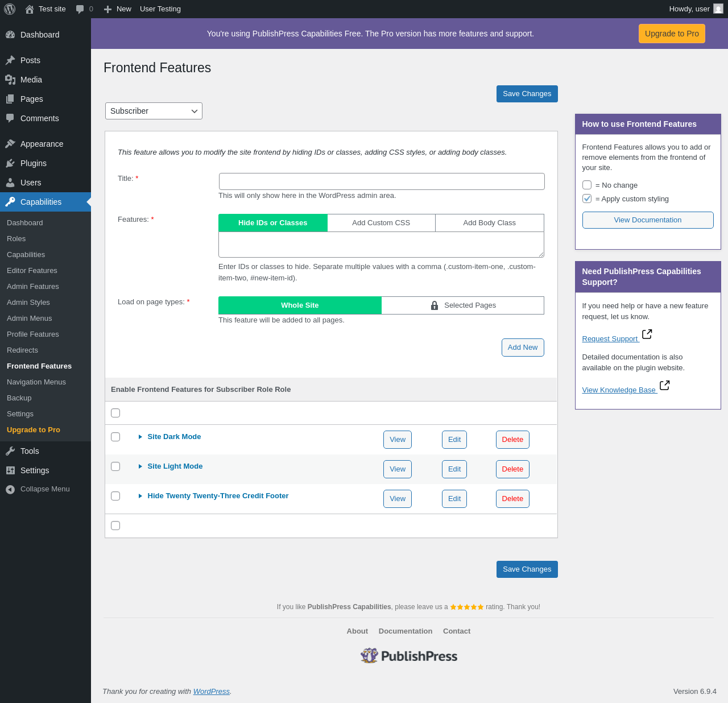The image size is (728, 703).
Task: Open Editor Features submenu item
Action: coord(32,271)
